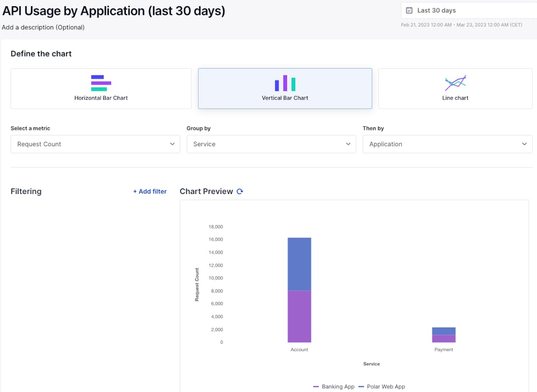Click the blue Polar Web App Account segment
537x392 pixels.
[x=299, y=264]
